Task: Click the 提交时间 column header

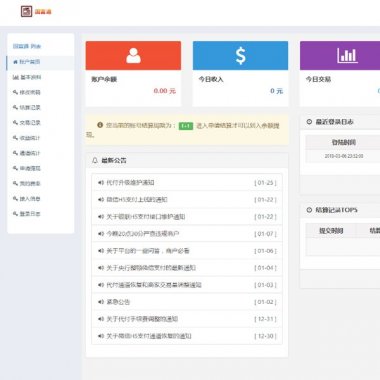Action: point(331,231)
